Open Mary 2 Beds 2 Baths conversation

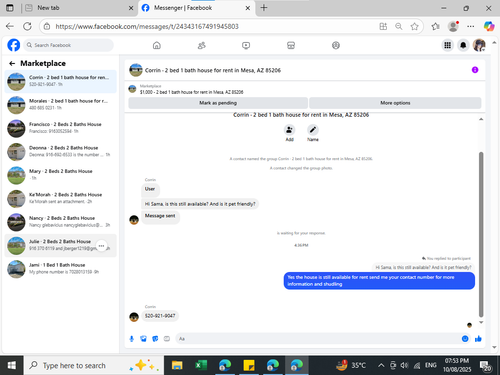pyautogui.click(x=61, y=175)
